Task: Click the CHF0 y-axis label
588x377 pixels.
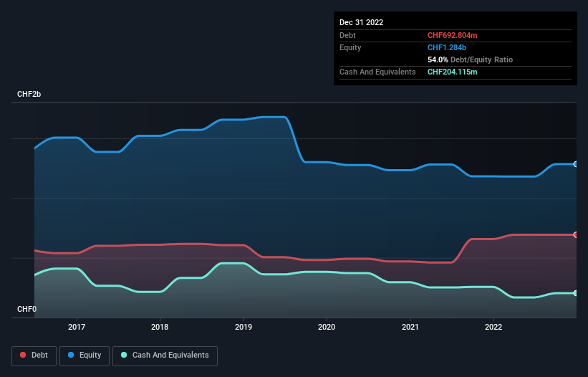Action: (x=27, y=309)
